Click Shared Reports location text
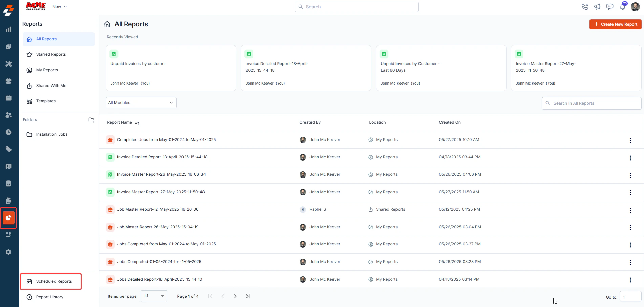 390,209
